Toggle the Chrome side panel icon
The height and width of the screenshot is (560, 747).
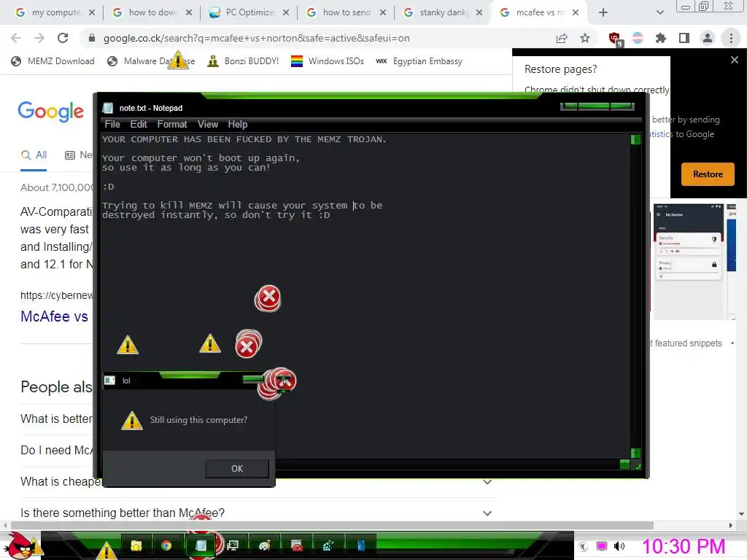684,38
